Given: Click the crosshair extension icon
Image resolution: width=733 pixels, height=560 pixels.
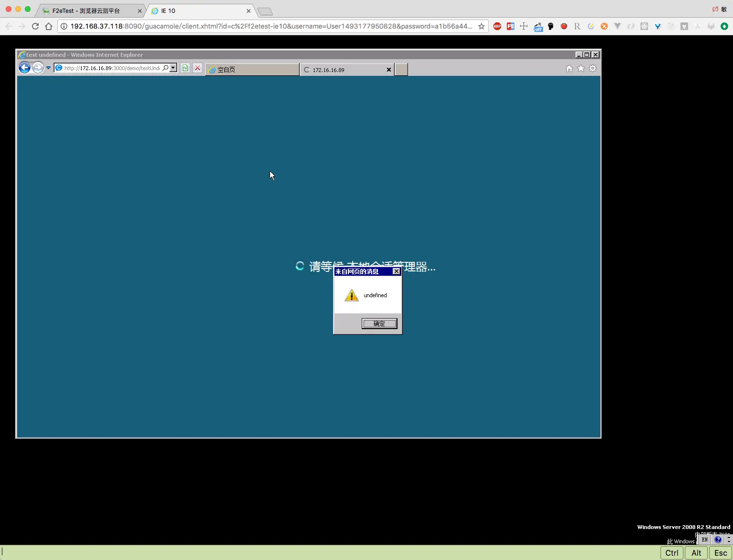Looking at the screenshot, I should pos(524,26).
